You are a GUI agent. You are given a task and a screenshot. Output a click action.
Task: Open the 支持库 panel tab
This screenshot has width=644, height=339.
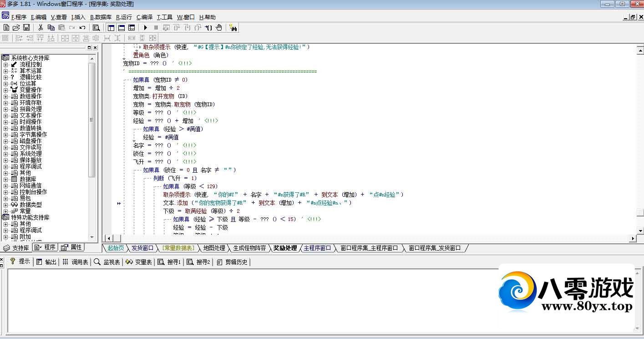click(x=16, y=247)
